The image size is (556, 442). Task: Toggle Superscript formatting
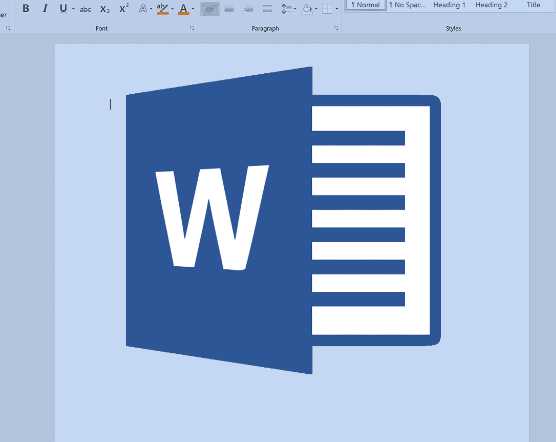click(124, 8)
